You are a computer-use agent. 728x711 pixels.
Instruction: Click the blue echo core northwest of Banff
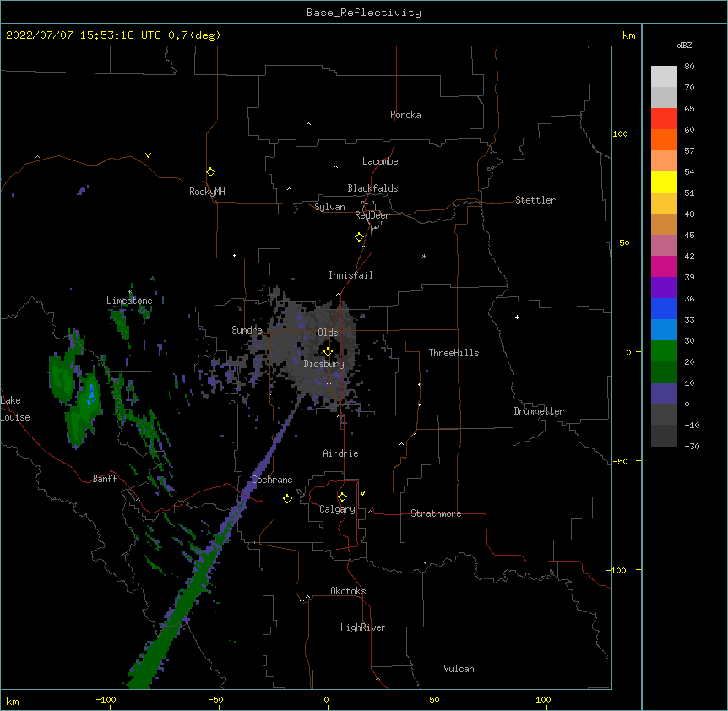(91, 393)
